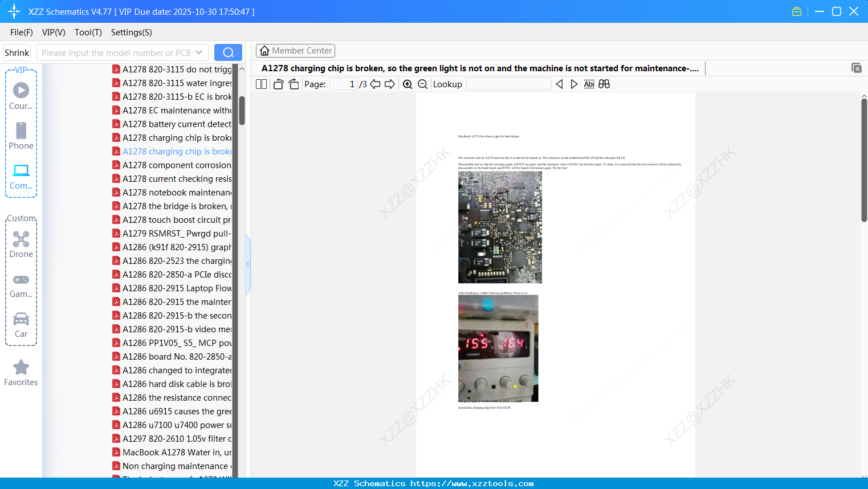Open 'A1278 battery current detect' entry
This screenshot has width=868, height=489.
click(172, 124)
